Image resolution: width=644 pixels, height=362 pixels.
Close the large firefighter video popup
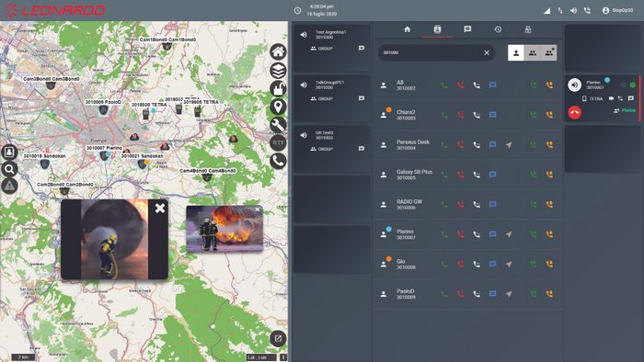click(160, 209)
